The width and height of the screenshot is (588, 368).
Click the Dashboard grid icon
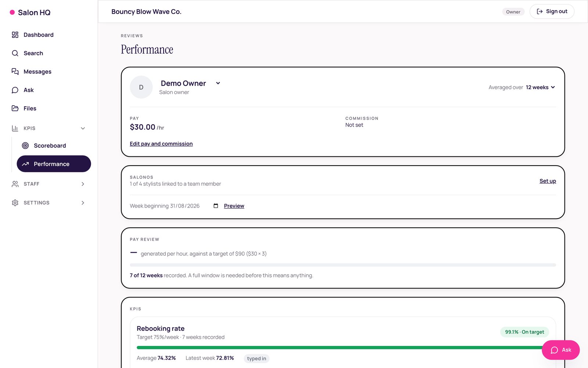[x=15, y=35]
